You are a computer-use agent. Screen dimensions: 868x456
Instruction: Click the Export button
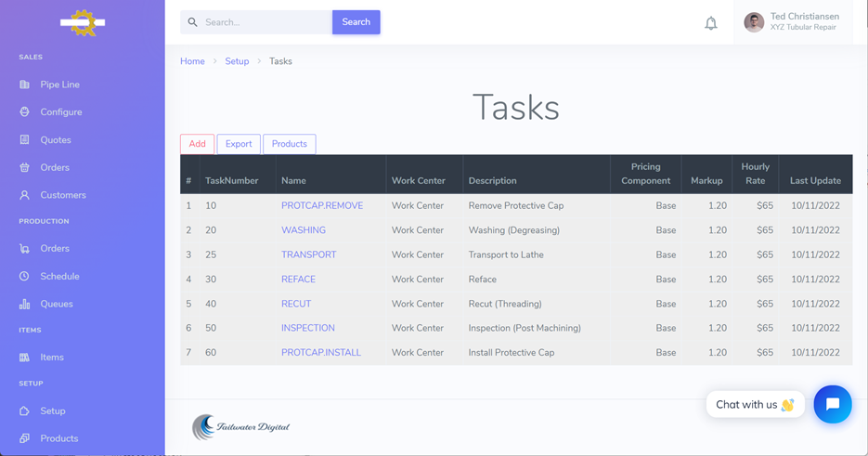click(x=239, y=144)
